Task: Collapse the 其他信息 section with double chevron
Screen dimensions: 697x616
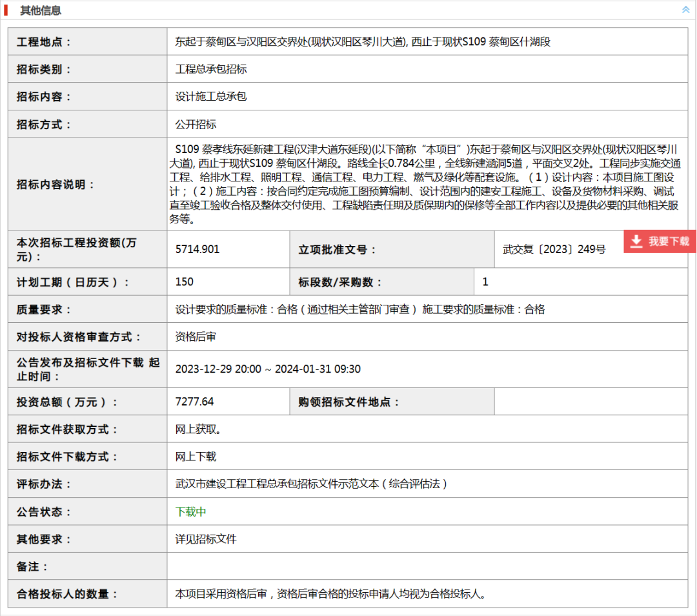Action: click(x=685, y=10)
